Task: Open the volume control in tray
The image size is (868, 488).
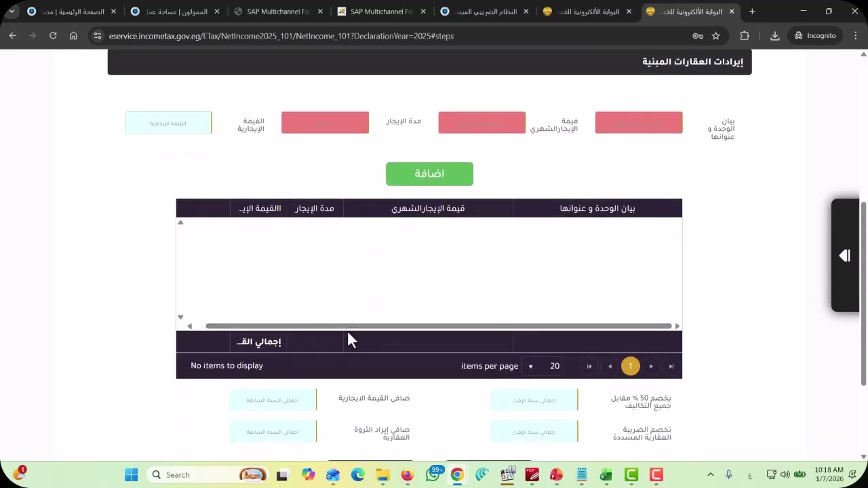Action: pos(785,474)
